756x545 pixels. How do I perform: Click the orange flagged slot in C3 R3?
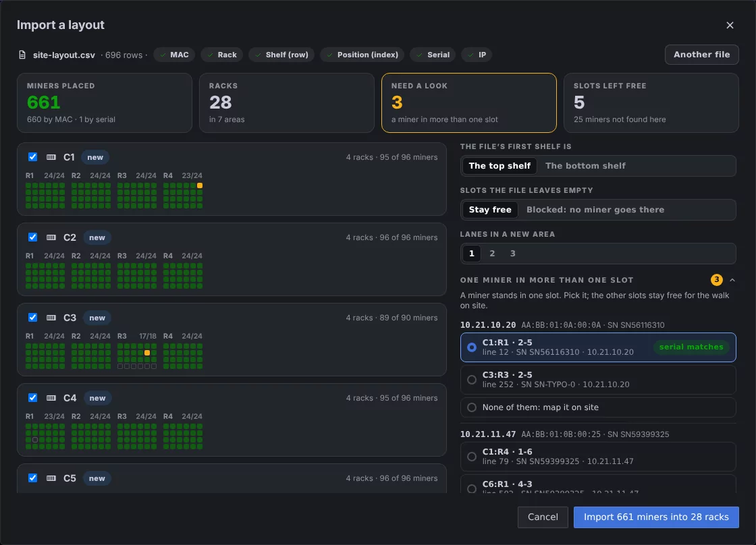147,353
